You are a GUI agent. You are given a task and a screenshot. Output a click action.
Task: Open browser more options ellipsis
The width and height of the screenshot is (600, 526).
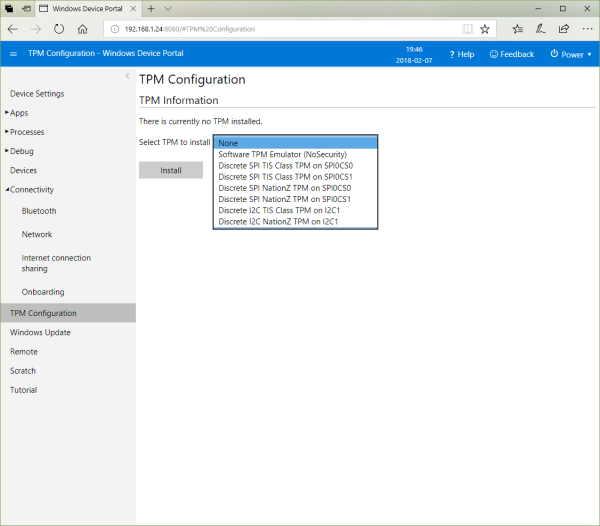(586, 29)
